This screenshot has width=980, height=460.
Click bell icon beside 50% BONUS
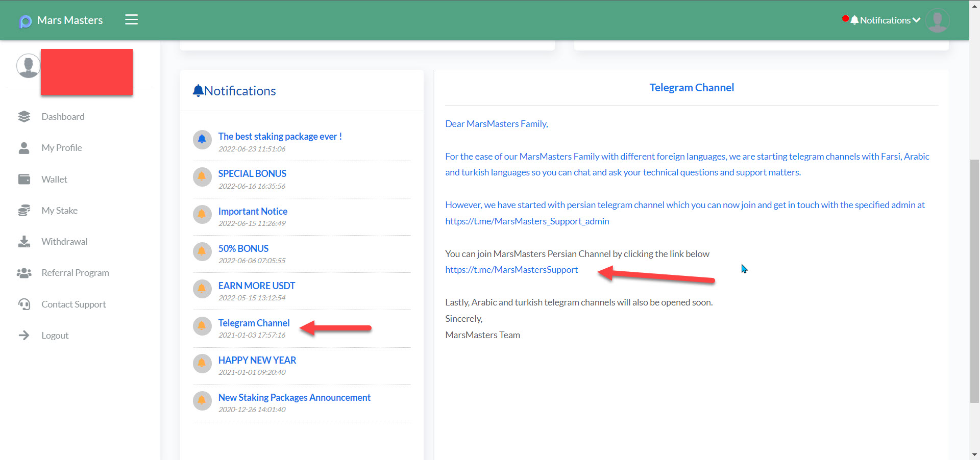click(x=202, y=251)
